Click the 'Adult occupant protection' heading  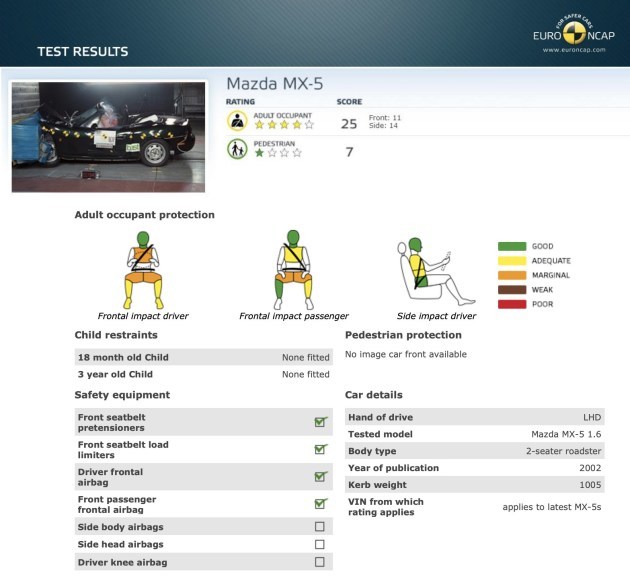tap(145, 215)
